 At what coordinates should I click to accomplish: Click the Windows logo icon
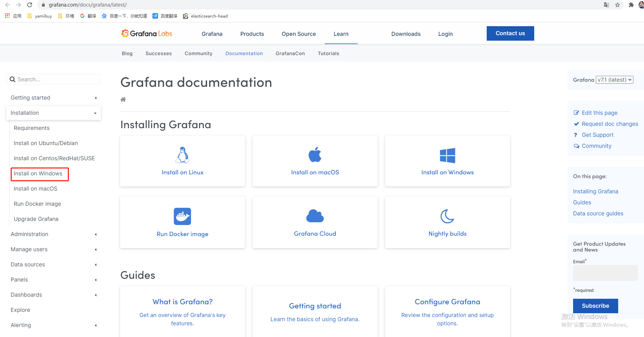(x=447, y=155)
